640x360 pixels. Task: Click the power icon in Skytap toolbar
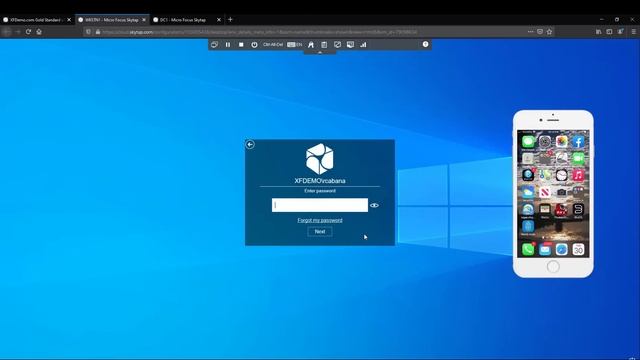click(x=254, y=44)
